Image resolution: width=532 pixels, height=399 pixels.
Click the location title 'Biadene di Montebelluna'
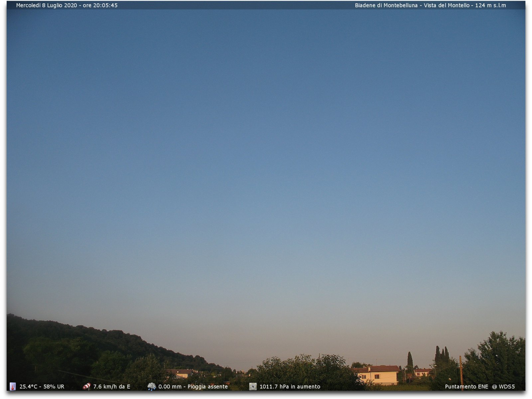[386, 5]
